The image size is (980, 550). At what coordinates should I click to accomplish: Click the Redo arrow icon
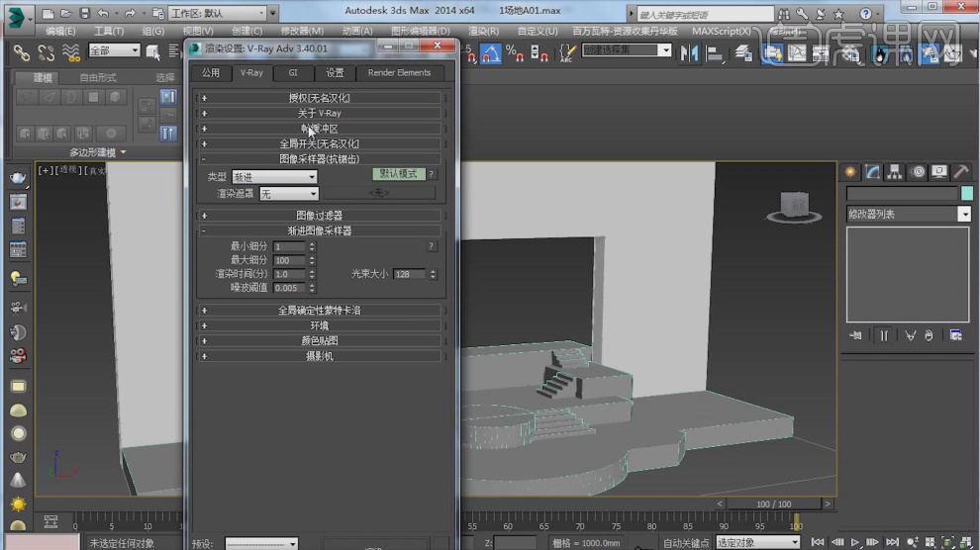tap(130, 13)
